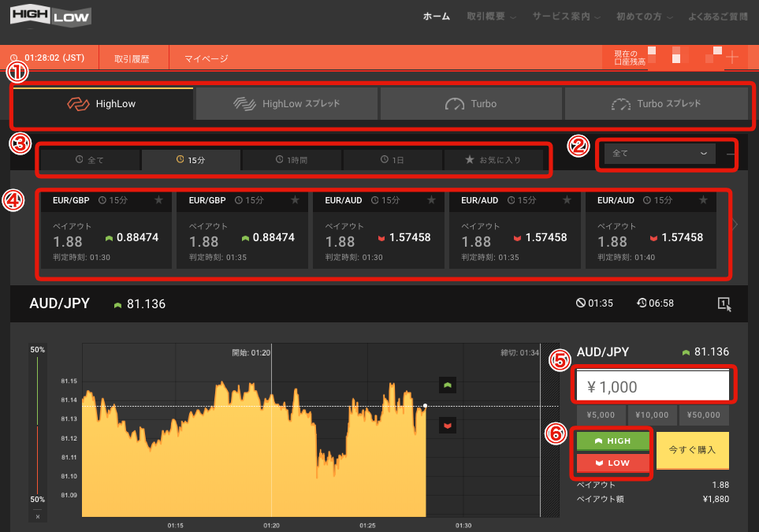Favorite the EUR/GBP 01:35 card star
Viewport: 759px width, 532px height.
[x=295, y=200]
